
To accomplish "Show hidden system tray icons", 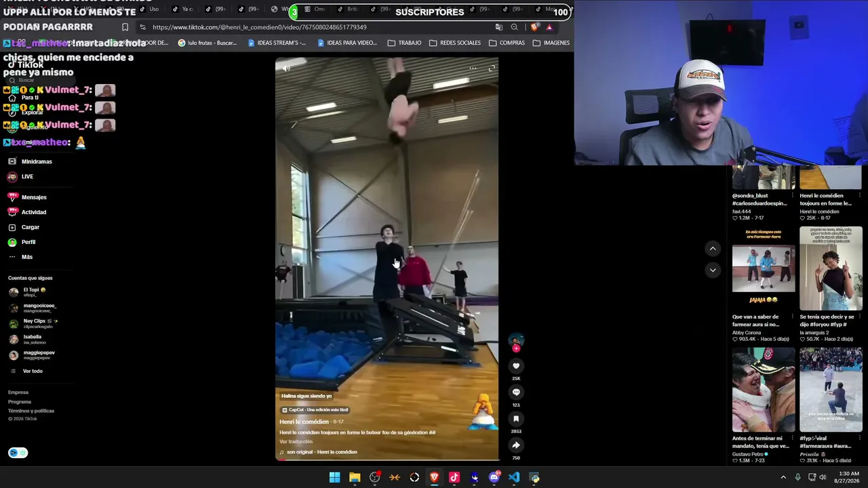I will point(783,478).
